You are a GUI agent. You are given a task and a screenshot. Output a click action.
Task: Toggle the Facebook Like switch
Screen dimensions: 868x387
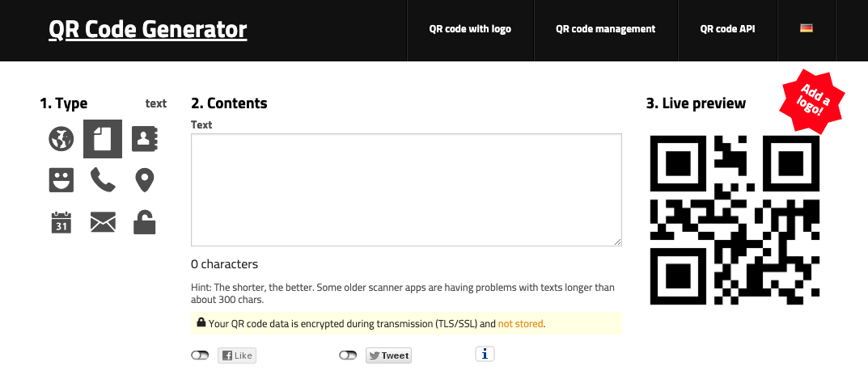[200, 355]
